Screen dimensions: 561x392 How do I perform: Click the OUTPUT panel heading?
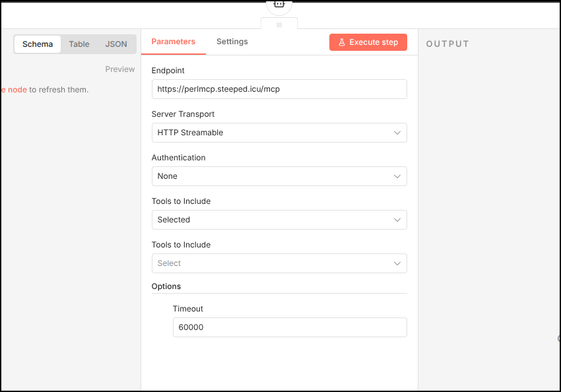pyautogui.click(x=447, y=44)
